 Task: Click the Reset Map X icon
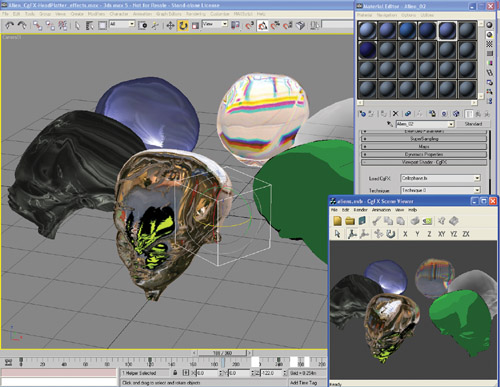tap(395, 114)
